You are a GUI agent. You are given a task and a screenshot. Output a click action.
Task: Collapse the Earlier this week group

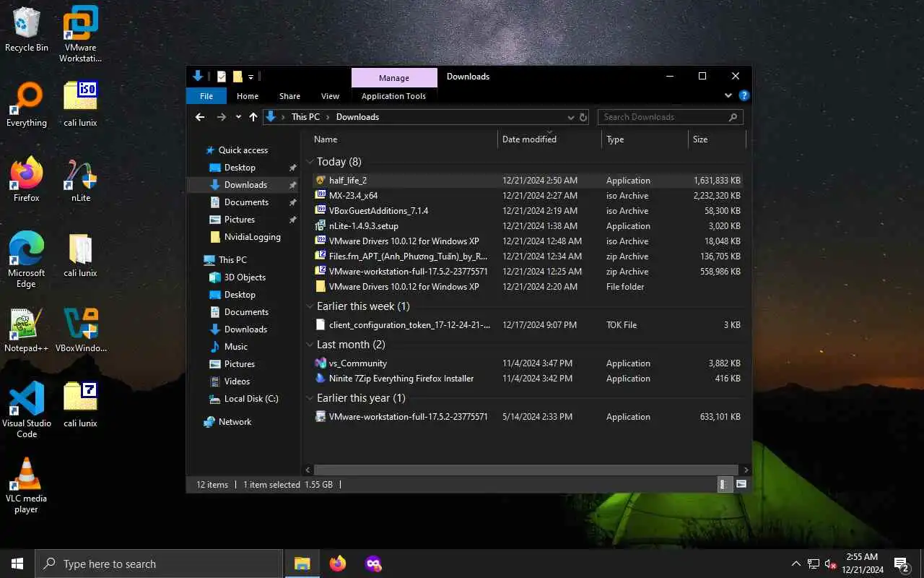point(310,306)
